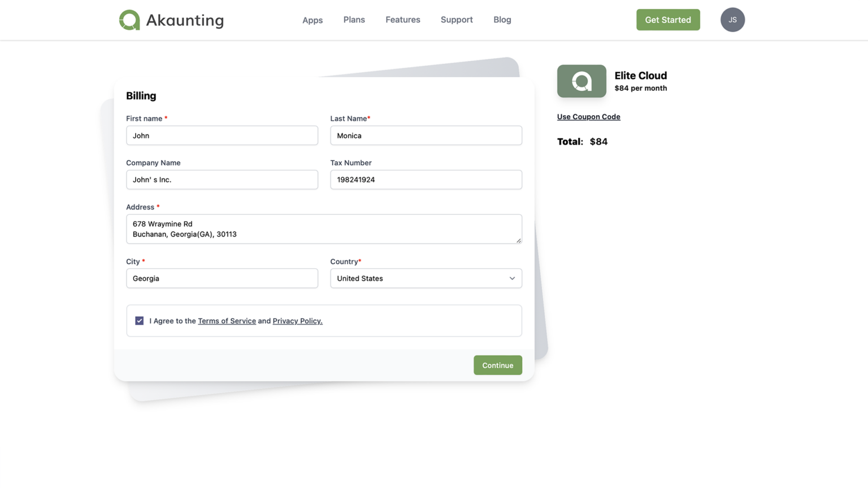
Task: Click the Akaunting logo icon
Action: (129, 20)
